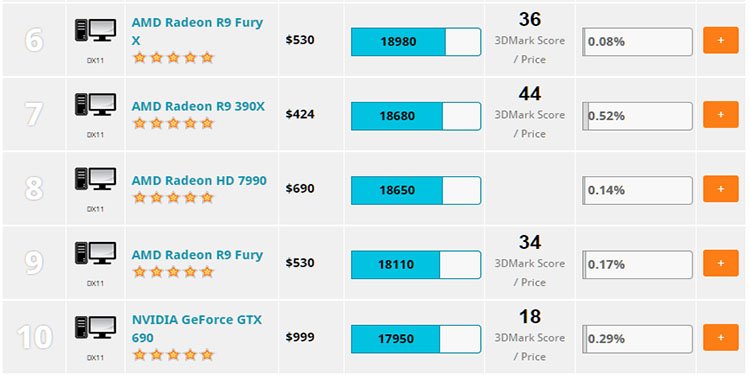
Task: Open the AMD Radeon HD 7990 link
Action: 199,181
